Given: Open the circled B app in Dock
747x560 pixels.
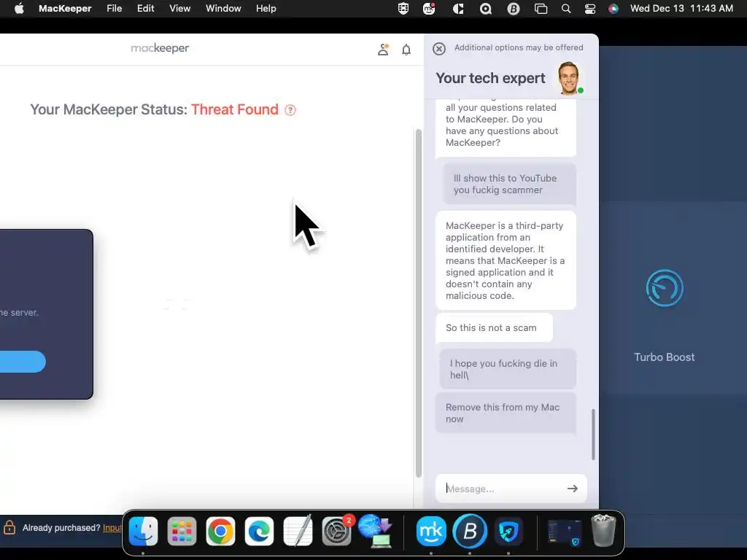Looking at the screenshot, I should tap(470, 531).
